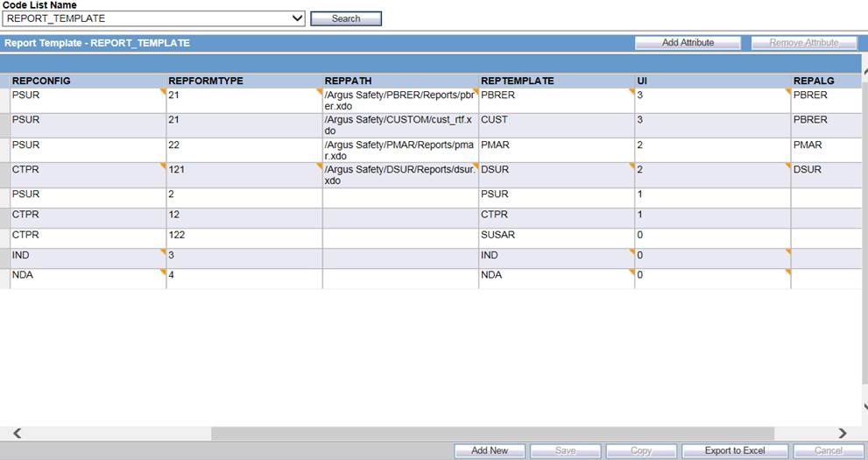Click the PMAR cell in REPTEMPLATE column

[557, 150]
